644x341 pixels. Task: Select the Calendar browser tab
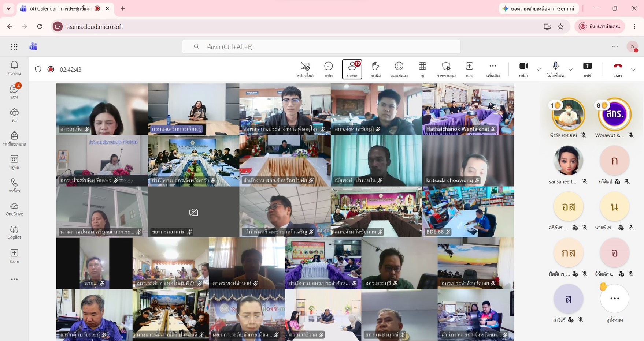(x=65, y=8)
